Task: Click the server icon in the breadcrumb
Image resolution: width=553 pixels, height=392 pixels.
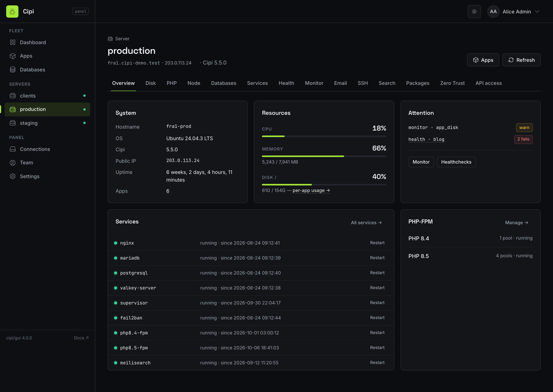Action: pos(110,39)
